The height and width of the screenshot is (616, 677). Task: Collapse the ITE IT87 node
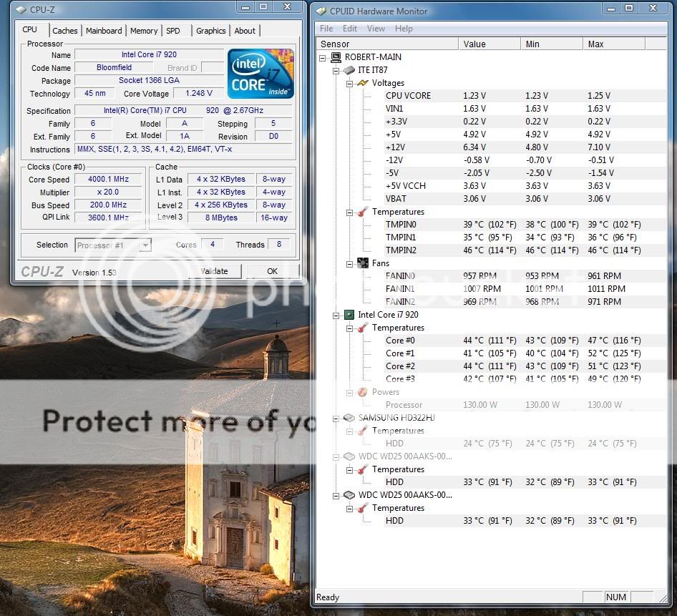coord(336,71)
